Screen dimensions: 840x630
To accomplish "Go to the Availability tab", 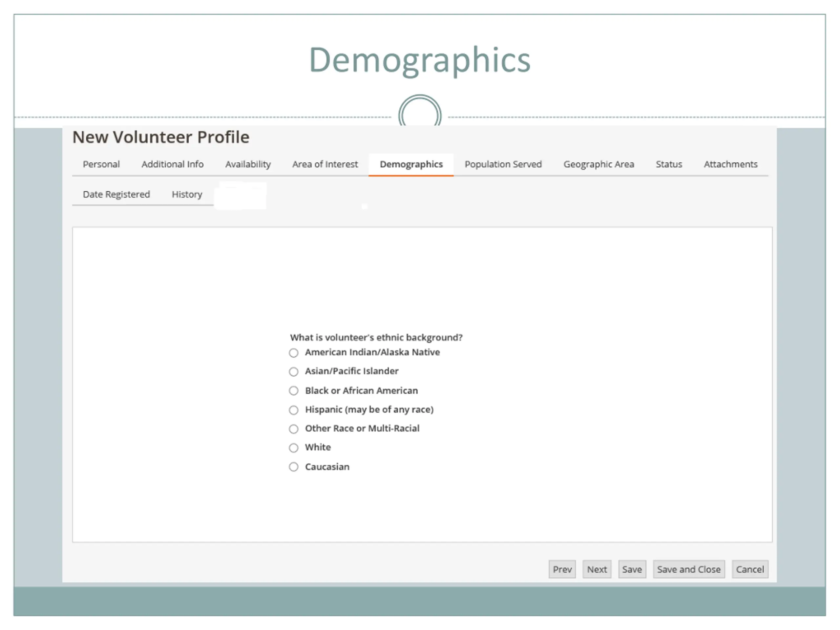I will tap(248, 164).
